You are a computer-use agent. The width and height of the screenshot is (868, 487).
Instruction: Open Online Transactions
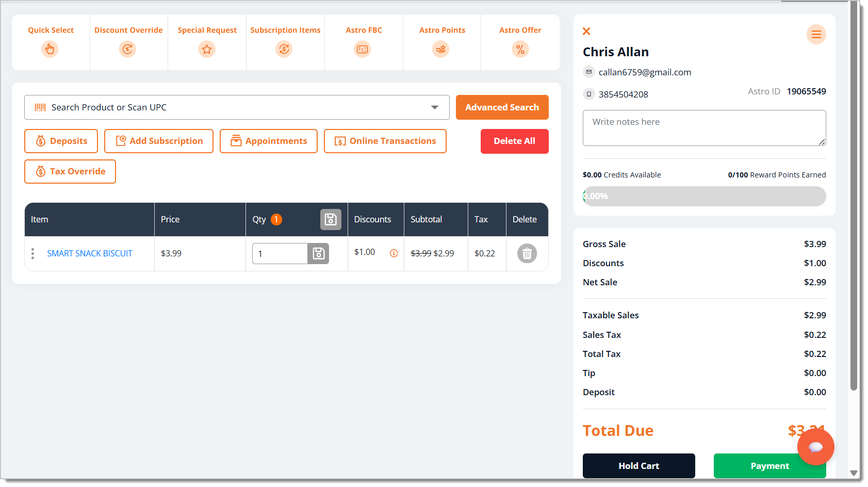click(385, 141)
